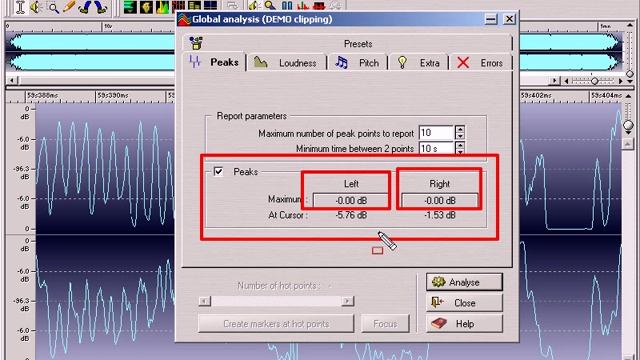Viewport: 640px width, 360px height.
Task: Click the Left At Cursor -5.76 dB value
Action: 351,215
